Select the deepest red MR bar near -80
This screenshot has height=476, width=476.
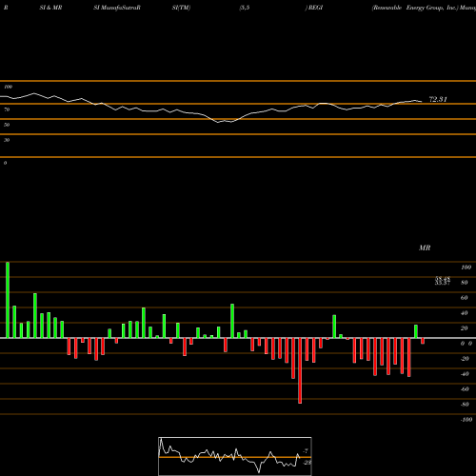point(300,370)
